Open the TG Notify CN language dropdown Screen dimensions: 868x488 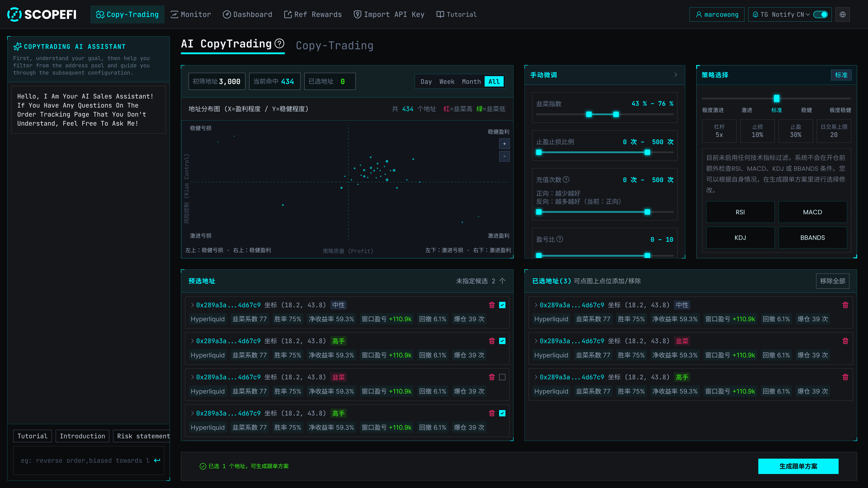[803, 14]
